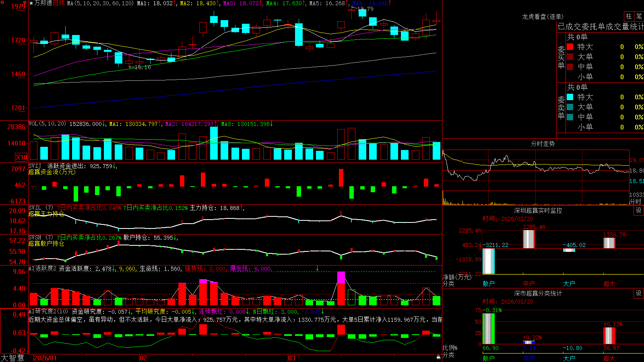Viewport: 644px width, 362px height.
Task: Click the star icon before 万邦德
Action: 31,3
